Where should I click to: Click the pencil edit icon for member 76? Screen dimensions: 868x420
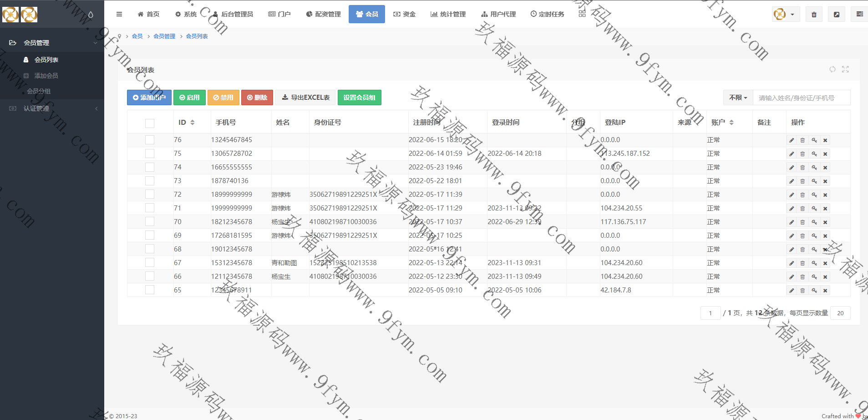tap(792, 140)
